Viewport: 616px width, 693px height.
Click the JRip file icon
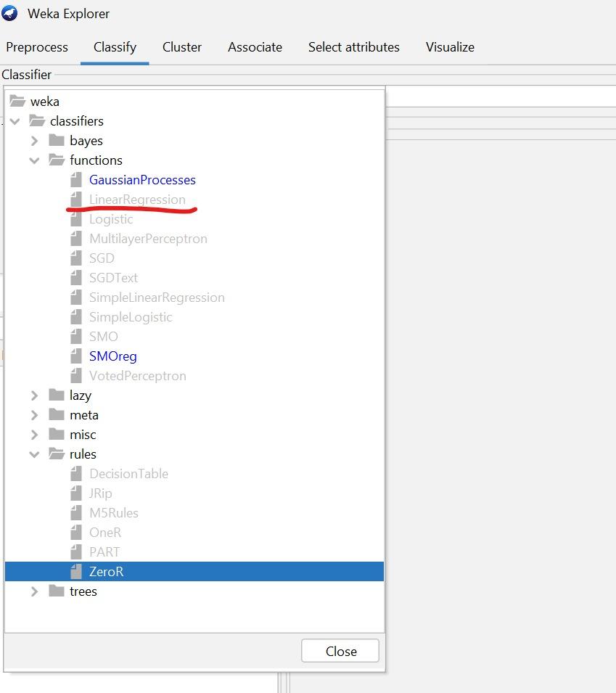[76, 493]
